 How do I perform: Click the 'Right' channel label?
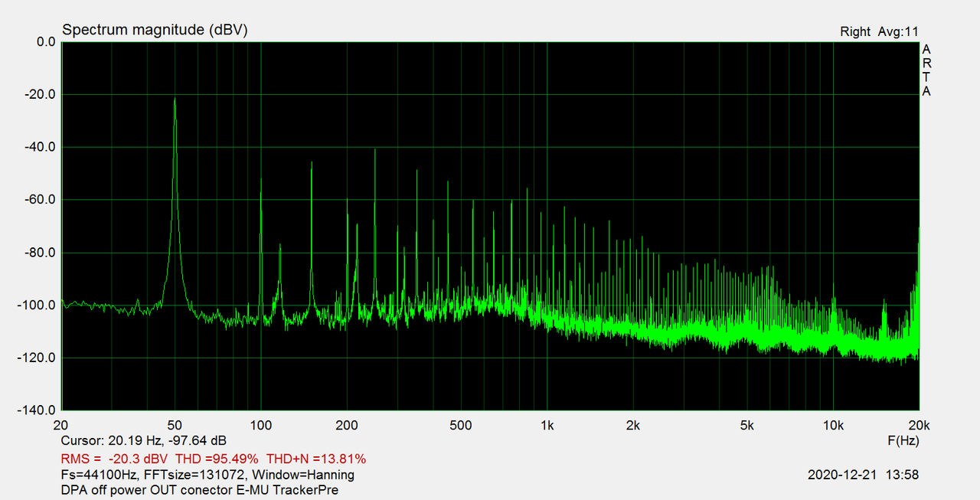pos(855,31)
